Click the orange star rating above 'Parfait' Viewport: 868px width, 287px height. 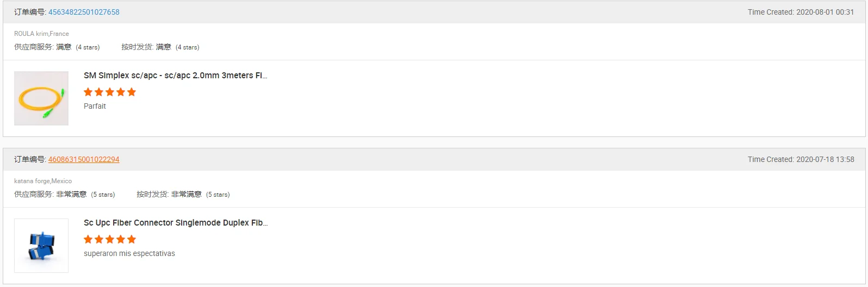pyautogui.click(x=110, y=92)
